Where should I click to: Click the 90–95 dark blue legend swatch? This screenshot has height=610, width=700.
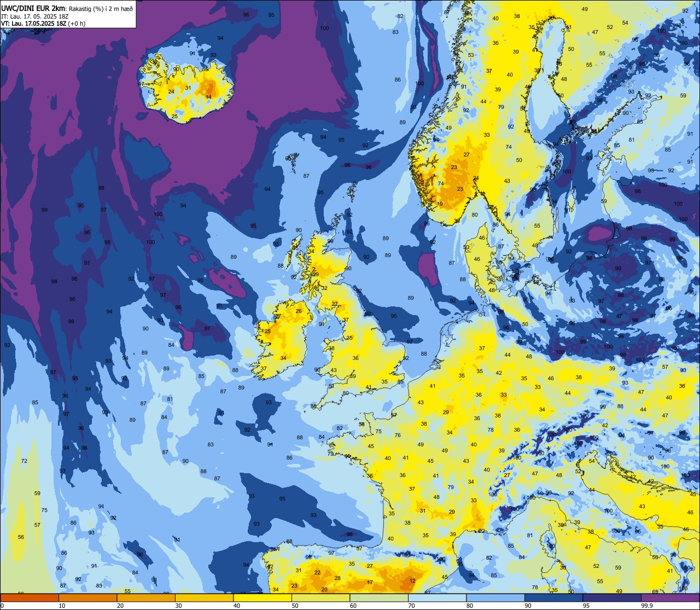(553, 598)
